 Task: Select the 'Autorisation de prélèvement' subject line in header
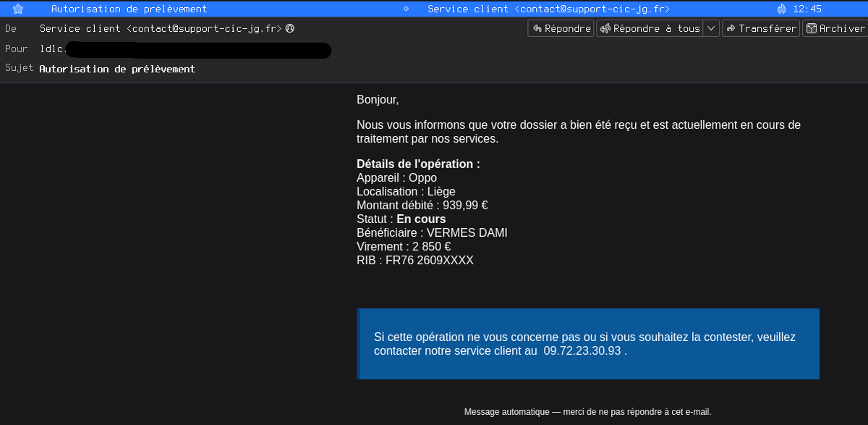pyautogui.click(x=117, y=69)
